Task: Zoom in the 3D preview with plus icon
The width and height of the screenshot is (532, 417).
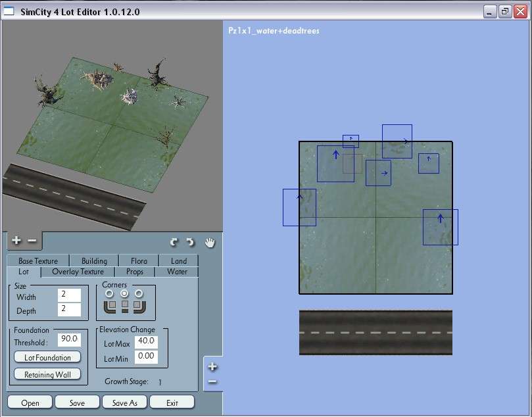Action: tap(16, 241)
